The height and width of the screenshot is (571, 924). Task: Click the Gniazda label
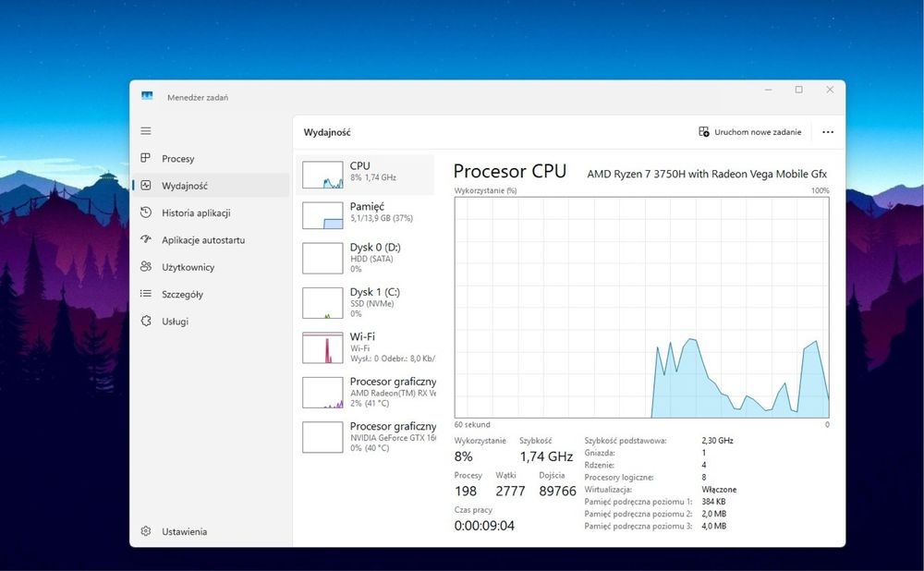(x=600, y=453)
